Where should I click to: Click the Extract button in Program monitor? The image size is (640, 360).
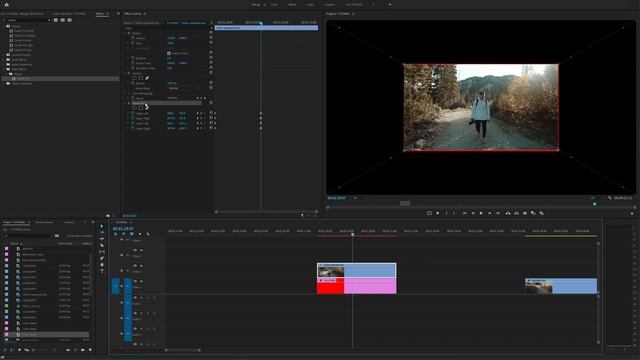(x=516, y=213)
